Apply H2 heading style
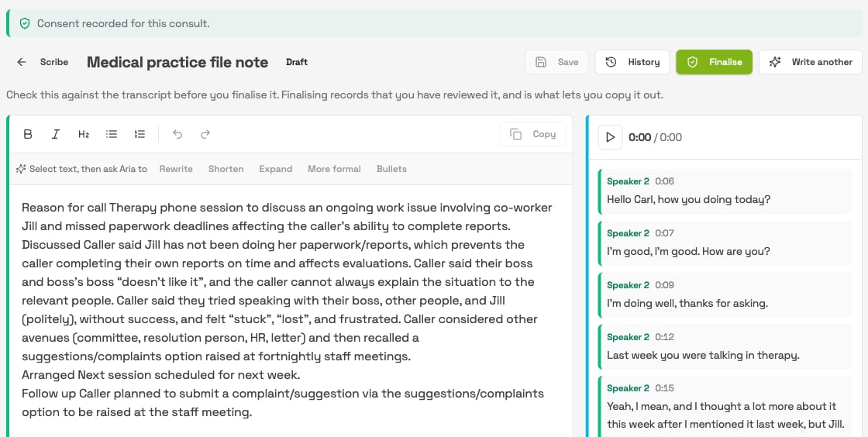 tap(84, 134)
